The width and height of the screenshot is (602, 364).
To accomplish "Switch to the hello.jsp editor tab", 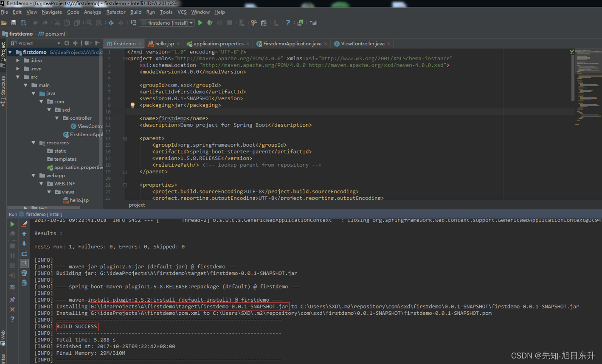I will pyautogui.click(x=164, y=44).
